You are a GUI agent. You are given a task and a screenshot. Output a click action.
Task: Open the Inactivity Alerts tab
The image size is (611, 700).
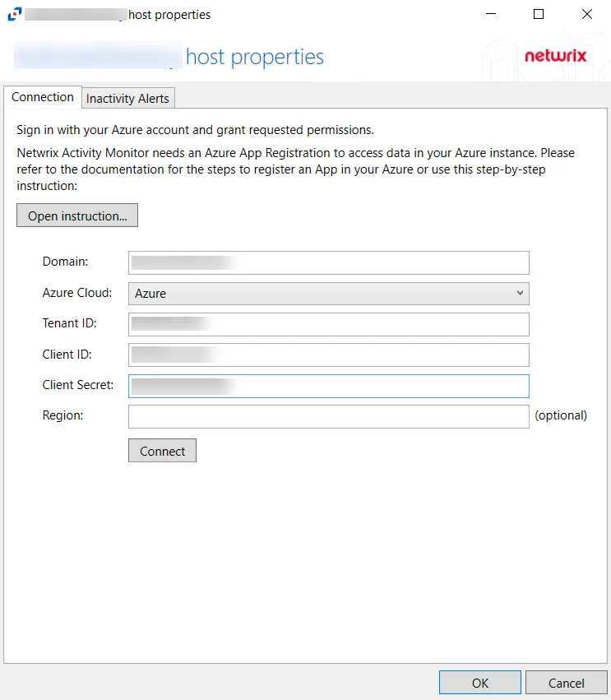tap(127, 98)
